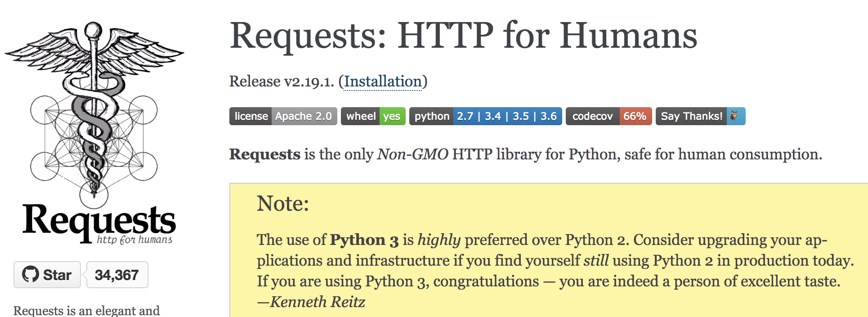Viewport: 868px width, 317px height.
Task: Click the 'http for humans' tagline
Action: pos(134,239)
